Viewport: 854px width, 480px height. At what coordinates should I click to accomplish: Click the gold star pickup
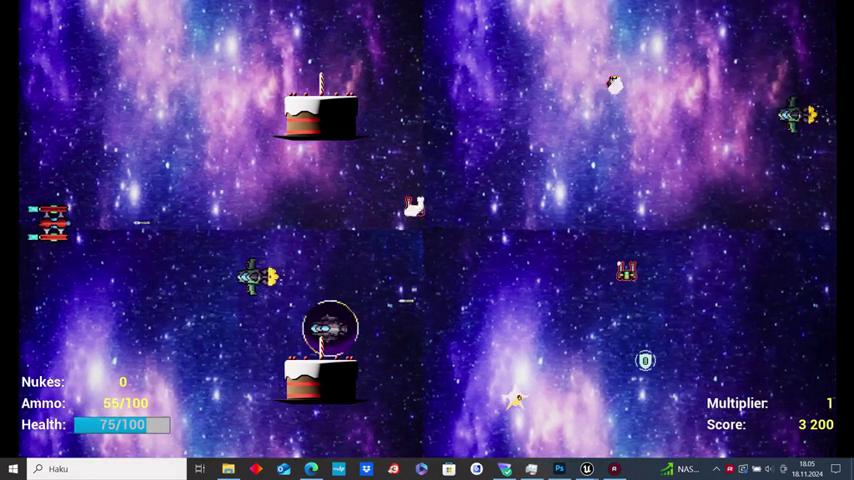(515, 401)
